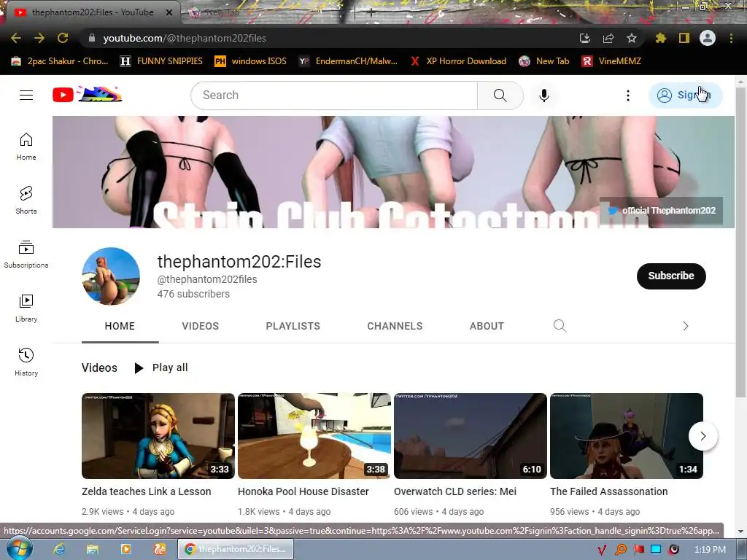Close the thephantom202:Files browser tab
This screenshot has height=560, width=747.
[169, 12]
